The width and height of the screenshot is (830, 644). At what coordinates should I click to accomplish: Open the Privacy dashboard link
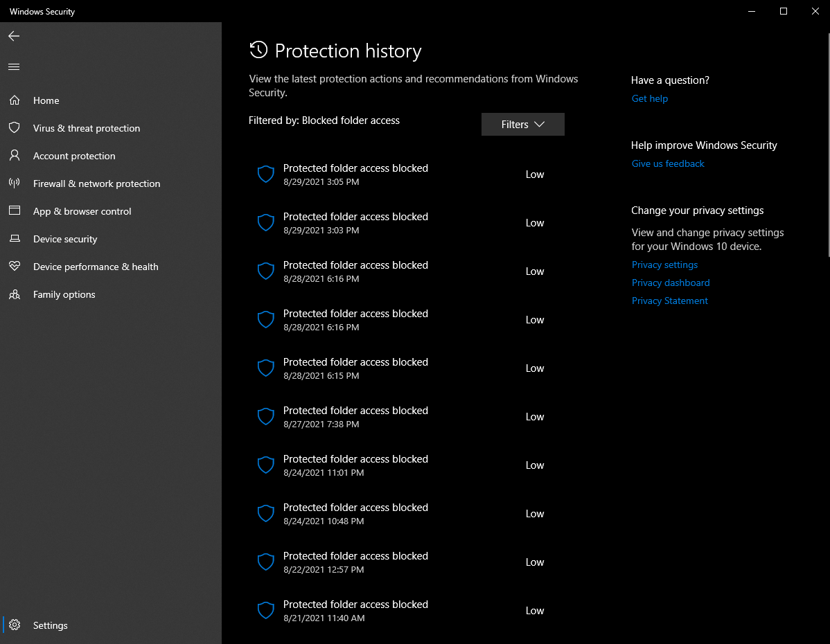[671, 283]
